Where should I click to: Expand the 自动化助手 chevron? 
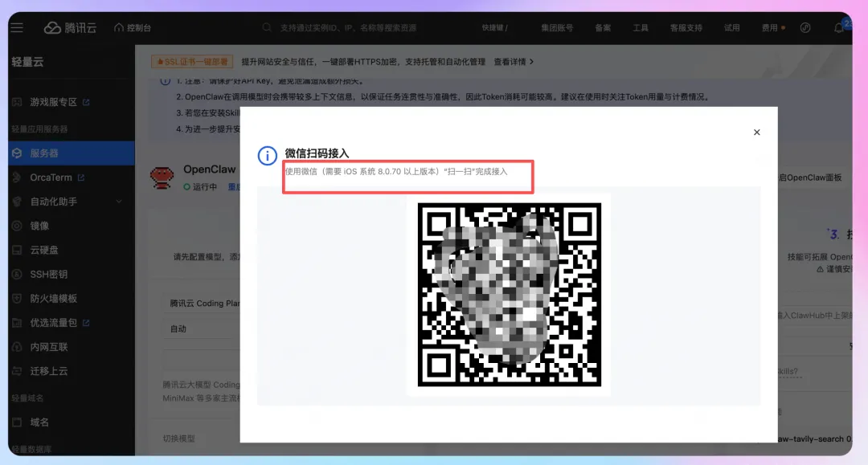(118, 202)
